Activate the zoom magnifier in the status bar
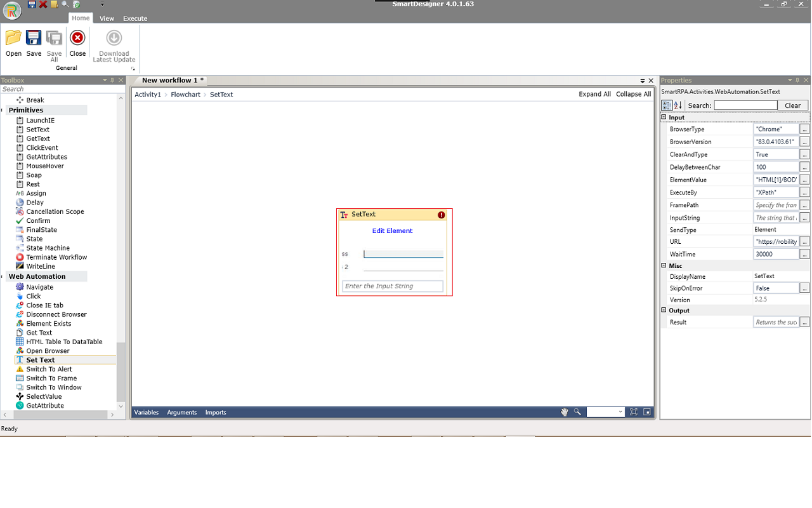 (x=577, y=411)
